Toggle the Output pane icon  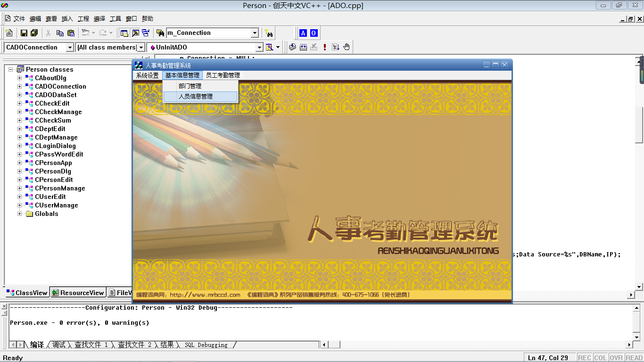tap(135, 33)
